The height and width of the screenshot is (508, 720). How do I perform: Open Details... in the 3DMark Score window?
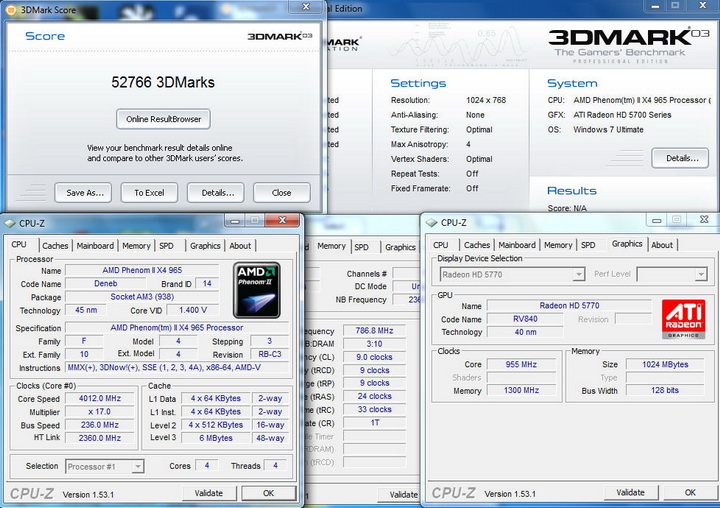pyautogui.click(x=218, y=193)
